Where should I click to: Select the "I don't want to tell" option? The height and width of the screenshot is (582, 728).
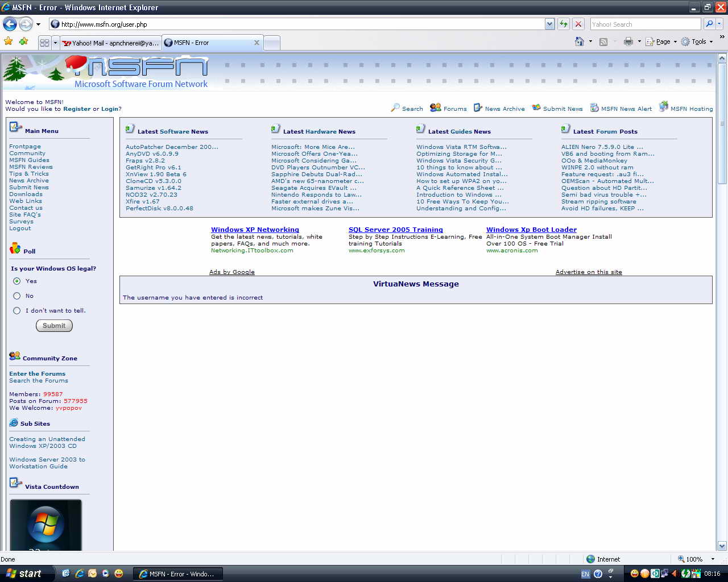tap(16, 310)
